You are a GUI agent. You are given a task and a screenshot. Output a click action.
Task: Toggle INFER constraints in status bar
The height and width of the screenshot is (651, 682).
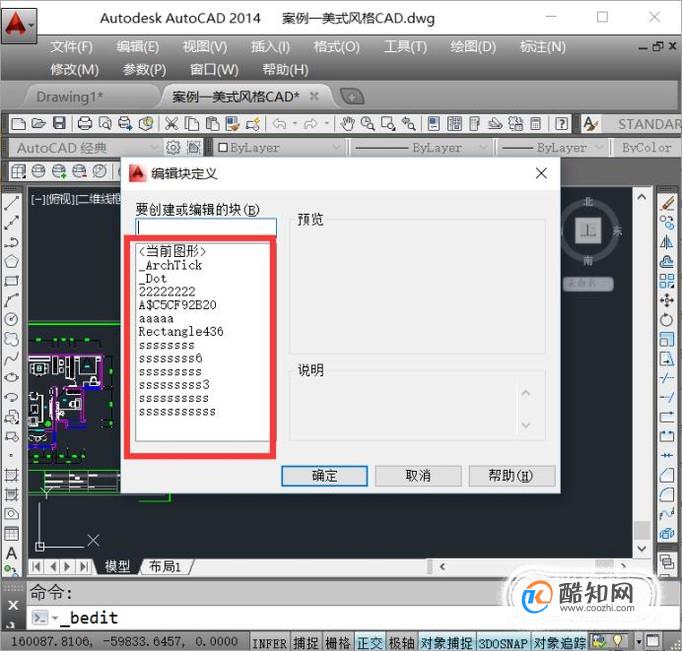269,643
